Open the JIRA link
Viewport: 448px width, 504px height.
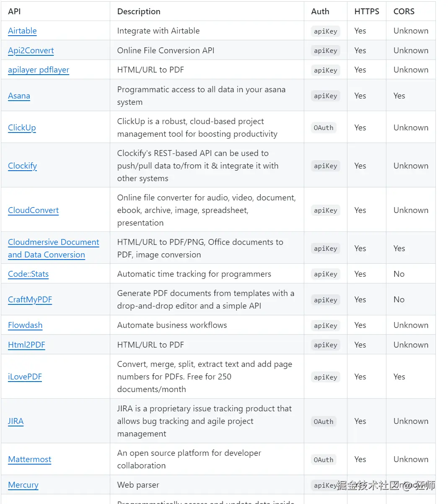click(16, 421)
